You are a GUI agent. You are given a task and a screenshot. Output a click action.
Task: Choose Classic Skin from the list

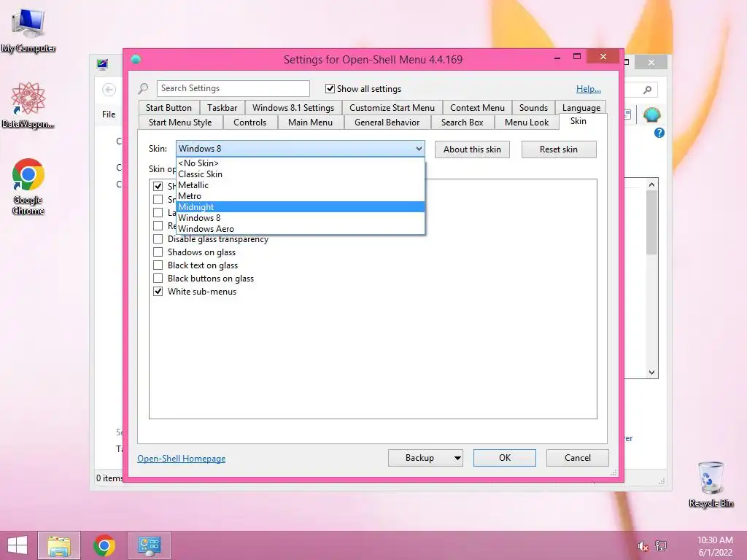click(300, 174)
